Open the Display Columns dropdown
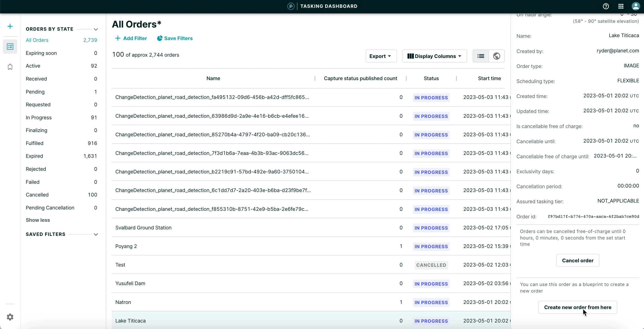Screen dimensions: 644x329 (x=434, y=56)
